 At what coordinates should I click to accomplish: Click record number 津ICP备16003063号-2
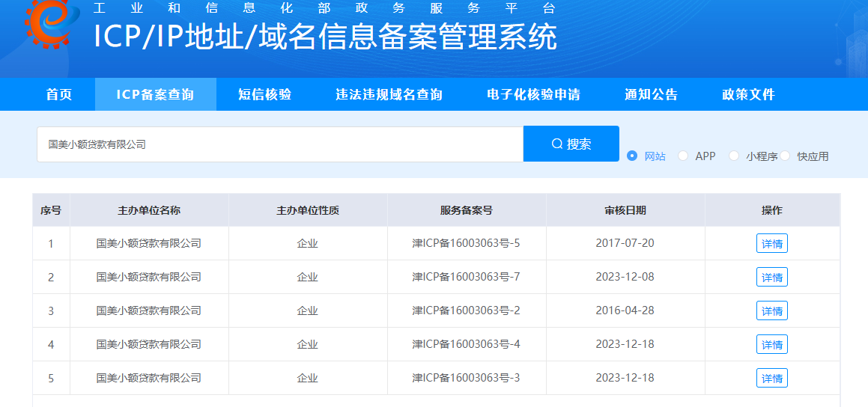click(x=466, y=310)
